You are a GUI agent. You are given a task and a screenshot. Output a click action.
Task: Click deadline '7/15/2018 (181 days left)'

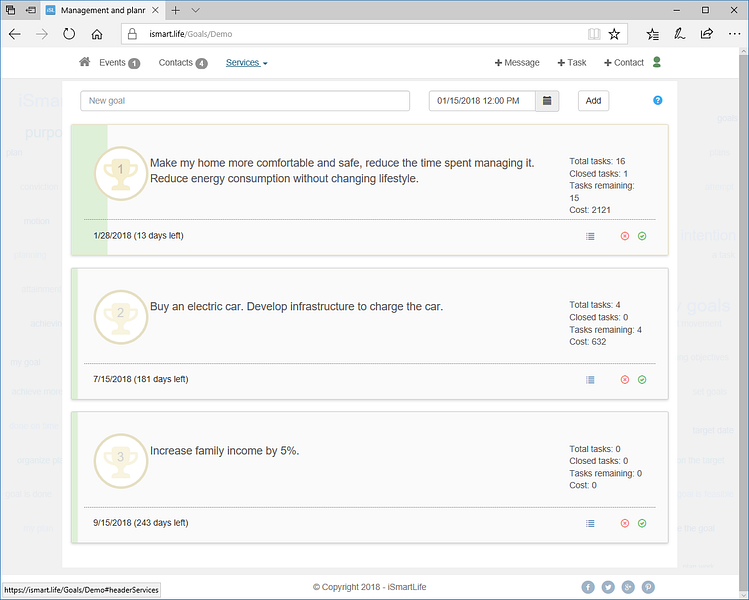pos(141,379)
